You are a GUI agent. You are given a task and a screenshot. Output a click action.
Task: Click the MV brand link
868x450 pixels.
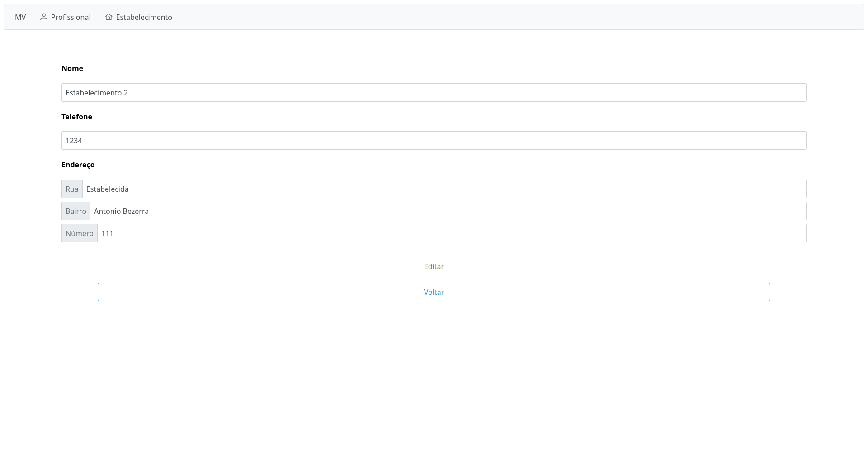(20, 17)
